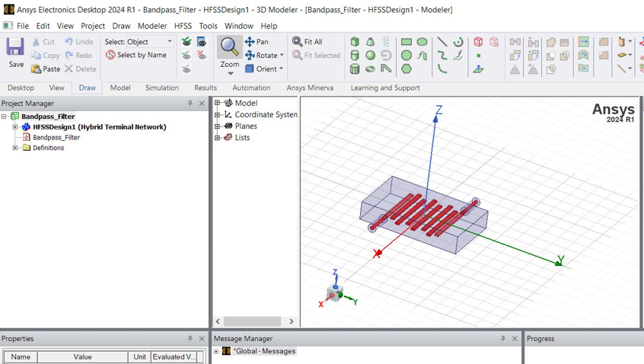Close the Message Manager panel
This screenshot has height=364, width=644.
tap(515, 339)
